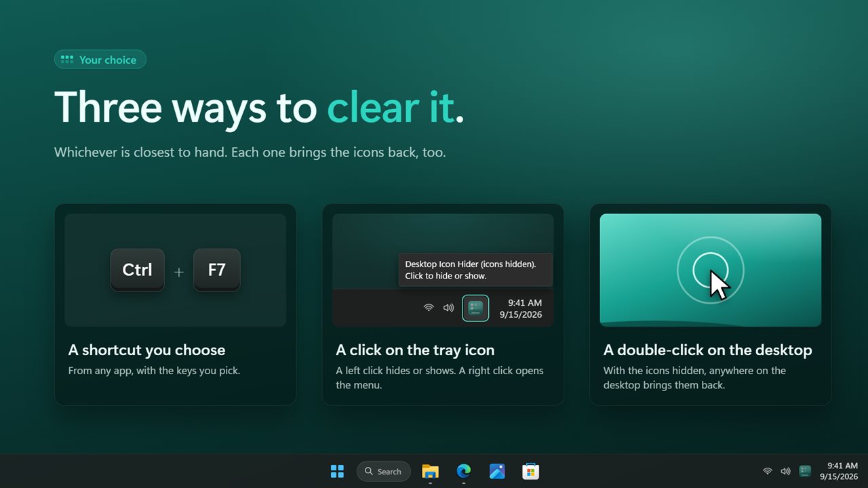Click the "Whichever is closest to hand" subtitle

pyautogui.click(x=250, y=152)
